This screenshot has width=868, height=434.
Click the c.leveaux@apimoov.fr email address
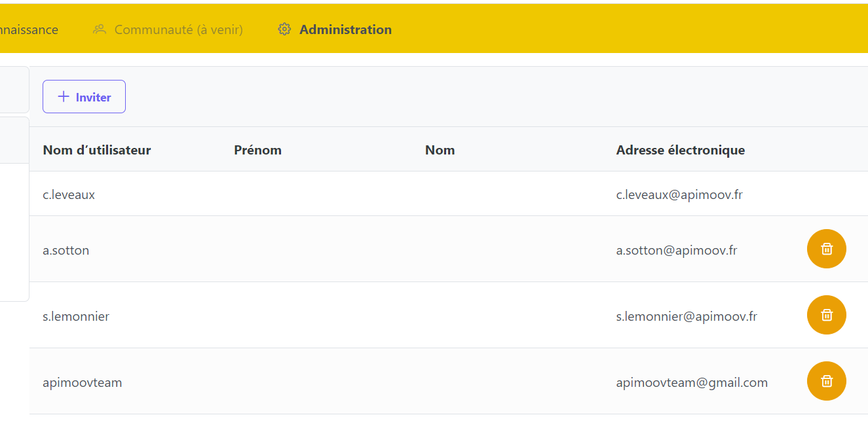click(x=679, y=194)
